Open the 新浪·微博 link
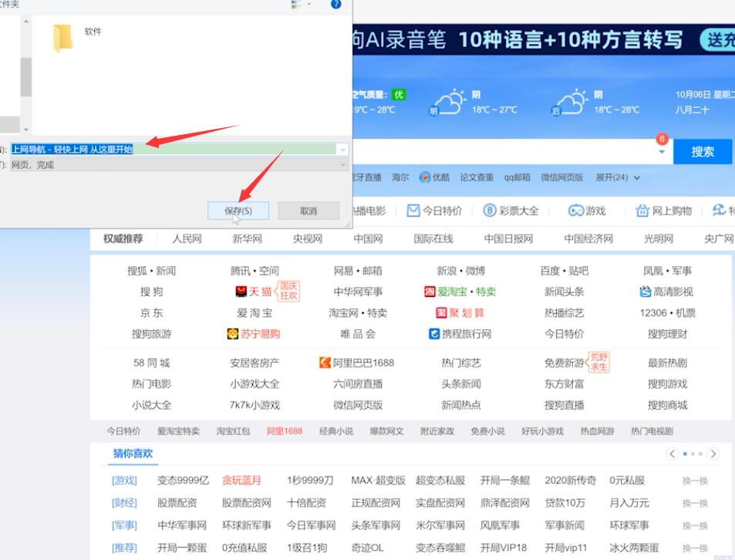Screen dimensions: 735x560 460,271
